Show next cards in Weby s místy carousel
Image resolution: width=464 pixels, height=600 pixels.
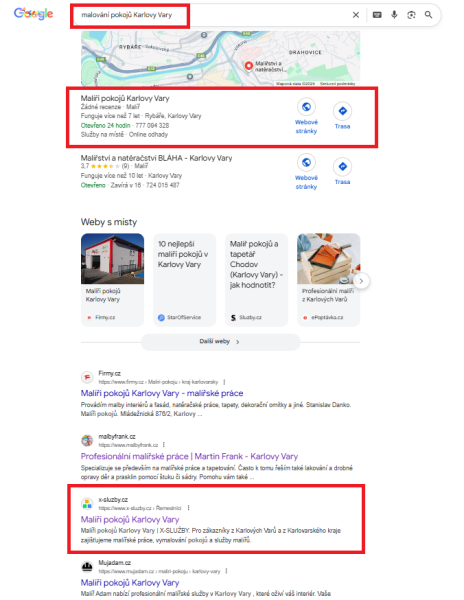pyautogui.click(x=361, y=281)
